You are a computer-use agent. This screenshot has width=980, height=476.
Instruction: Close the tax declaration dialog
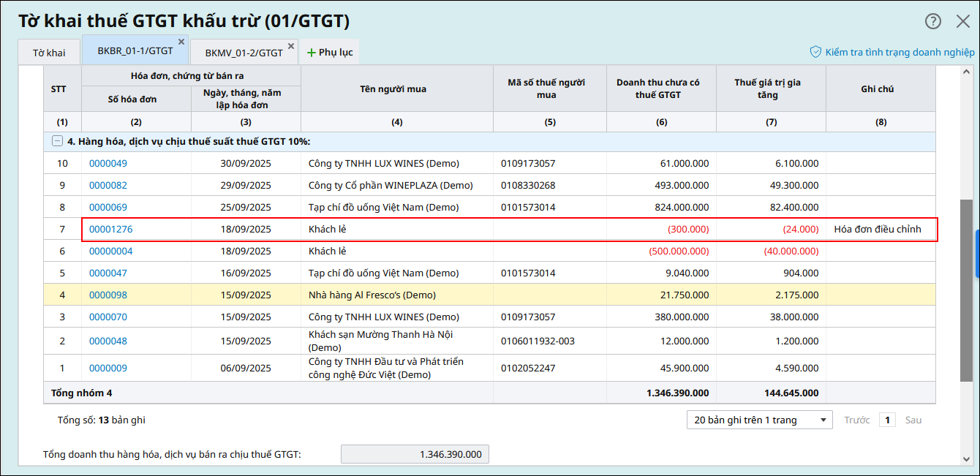(963, 21)
